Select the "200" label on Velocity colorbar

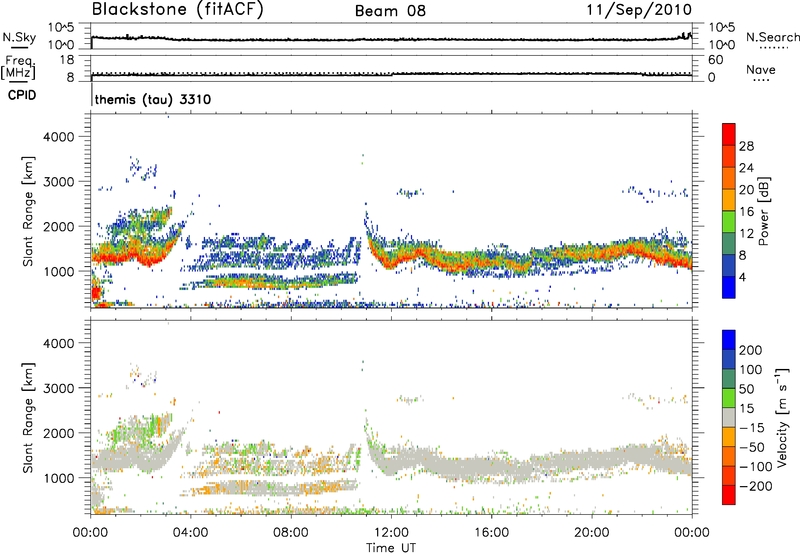[751, 350]
